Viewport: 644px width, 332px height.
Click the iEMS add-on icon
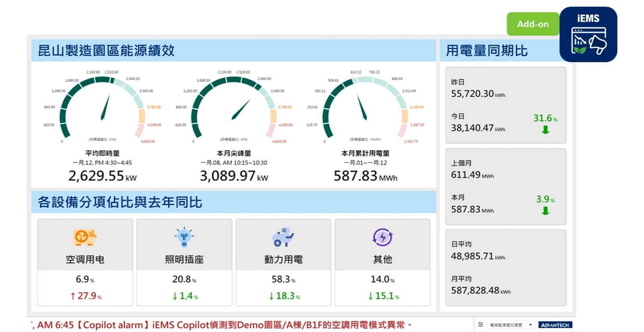tap(588, 34)
